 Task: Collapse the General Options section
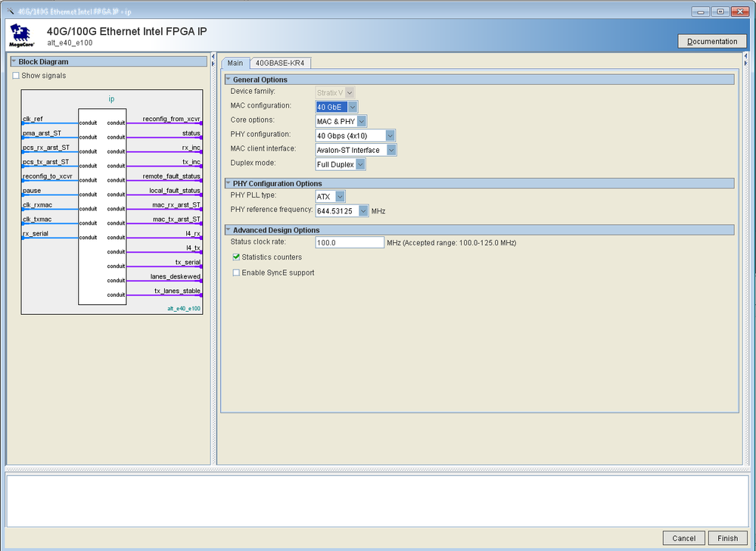pos(227,79)
